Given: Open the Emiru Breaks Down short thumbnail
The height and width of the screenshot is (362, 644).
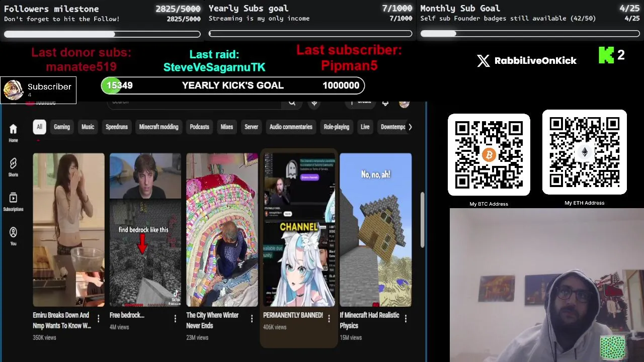Looking at the screenshot, I should (x=69, y=230).
